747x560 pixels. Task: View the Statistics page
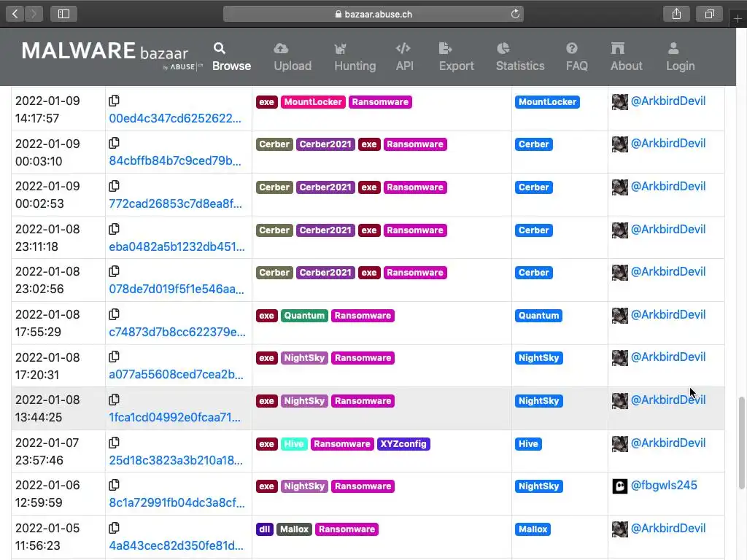[519, 57]
